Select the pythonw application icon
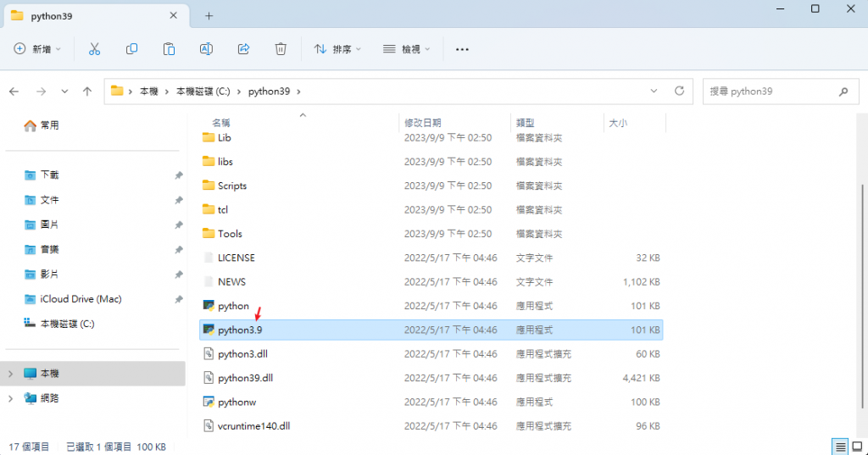This screenshot has width=868, height=455. (209, 402)
